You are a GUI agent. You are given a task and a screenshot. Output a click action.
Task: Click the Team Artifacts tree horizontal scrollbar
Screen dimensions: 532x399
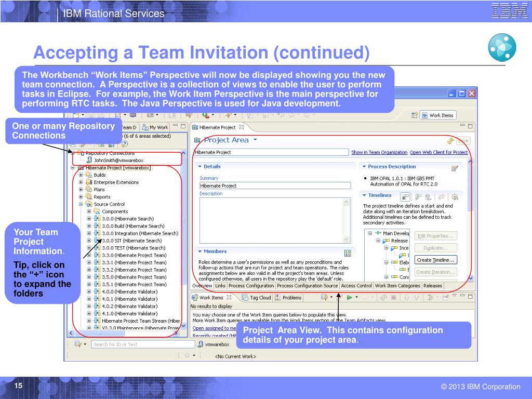point(124,333)
